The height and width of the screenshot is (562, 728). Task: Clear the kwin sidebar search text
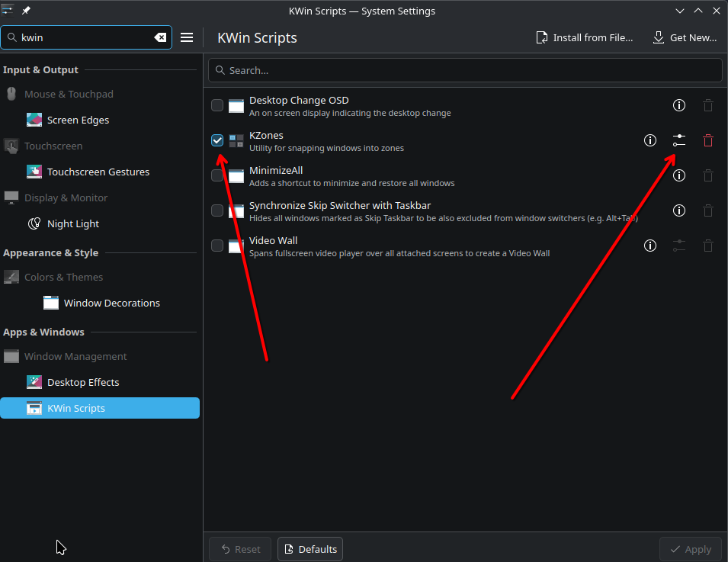click(x=160, y=37)
